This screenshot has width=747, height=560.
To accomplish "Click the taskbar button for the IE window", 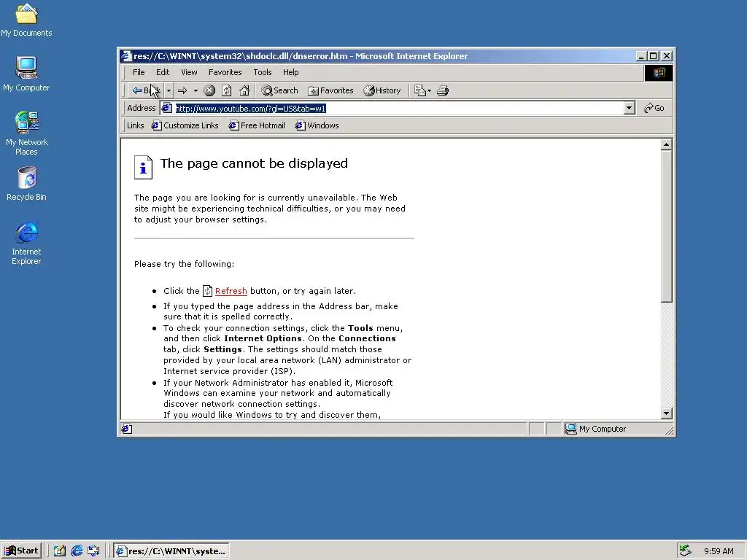I will (x=171, y=551).
